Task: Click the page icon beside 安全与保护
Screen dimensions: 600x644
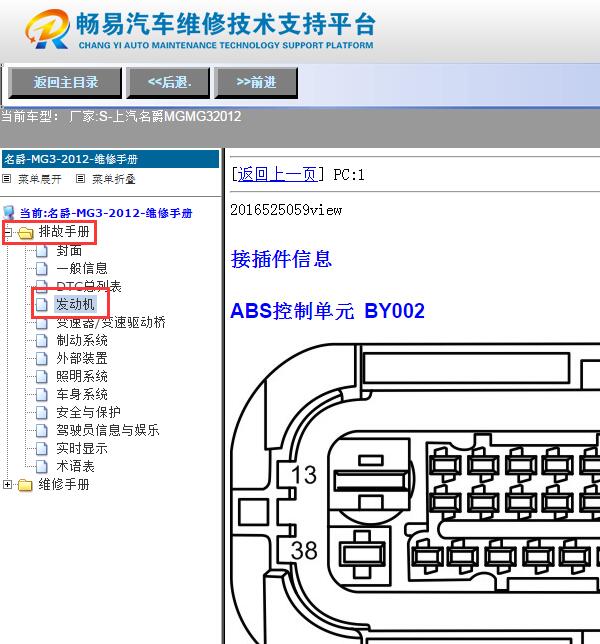Action: click(x=42, y=412)
